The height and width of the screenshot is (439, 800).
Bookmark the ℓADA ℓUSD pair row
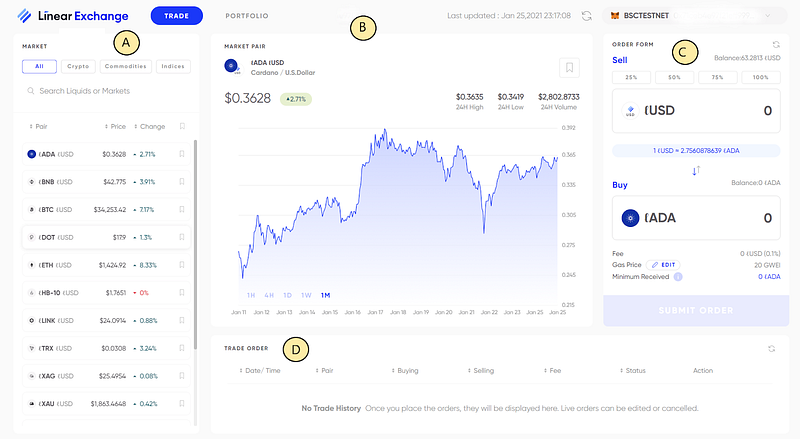182,154
